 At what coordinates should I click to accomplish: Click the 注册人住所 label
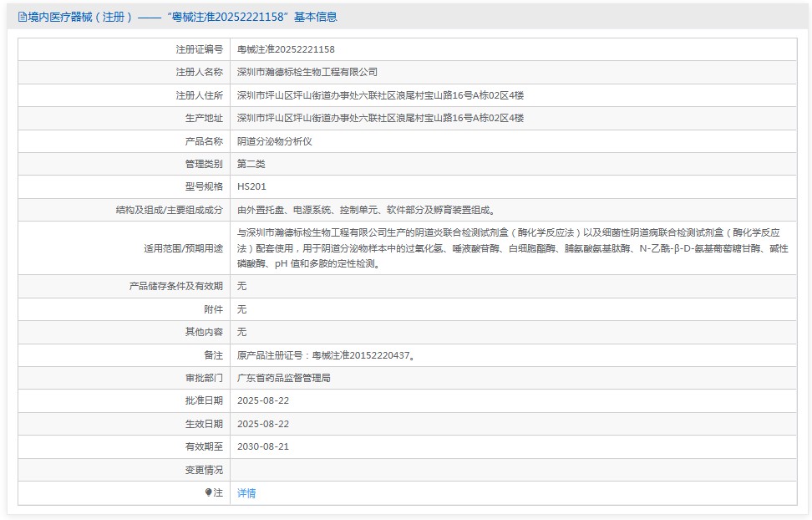tap(200, 95)
